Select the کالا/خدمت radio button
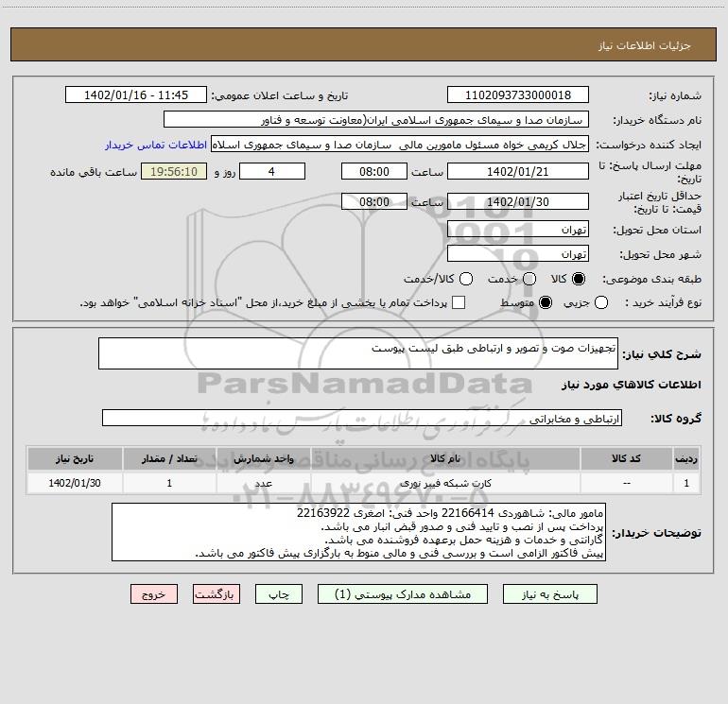Image resolution: width=728 pixels, height=704 pixels. [x=466, y=279]
